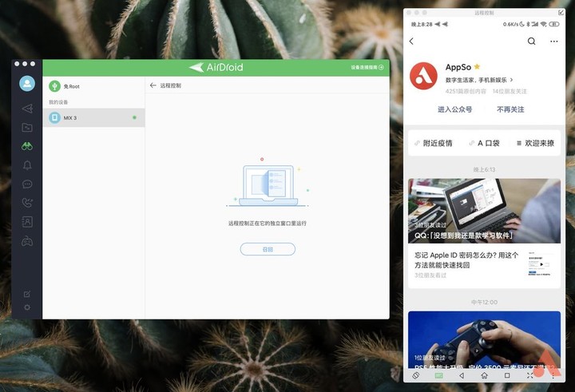The width and height of the screenshot is (575, 392).
Task: Open the Files folder icon in sidebar
Action: [x=27, y=128]
